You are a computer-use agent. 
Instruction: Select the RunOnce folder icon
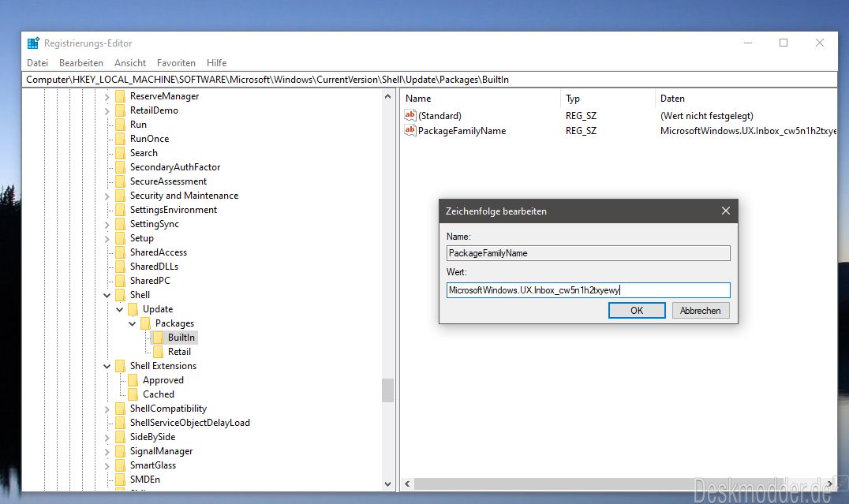coord(120,139)
